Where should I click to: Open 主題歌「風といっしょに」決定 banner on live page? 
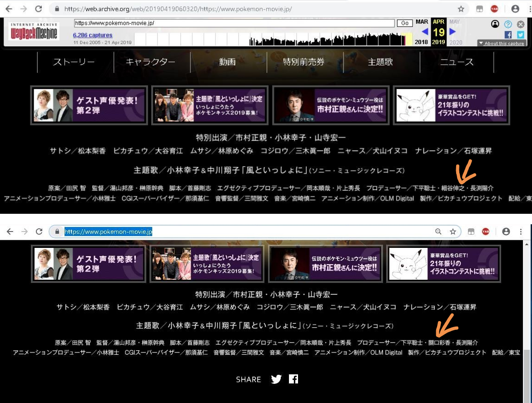point(207,264)
